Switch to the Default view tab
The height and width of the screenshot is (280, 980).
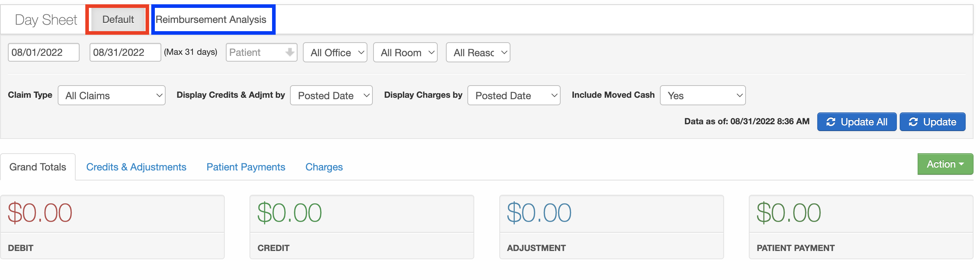click(118, 19)
